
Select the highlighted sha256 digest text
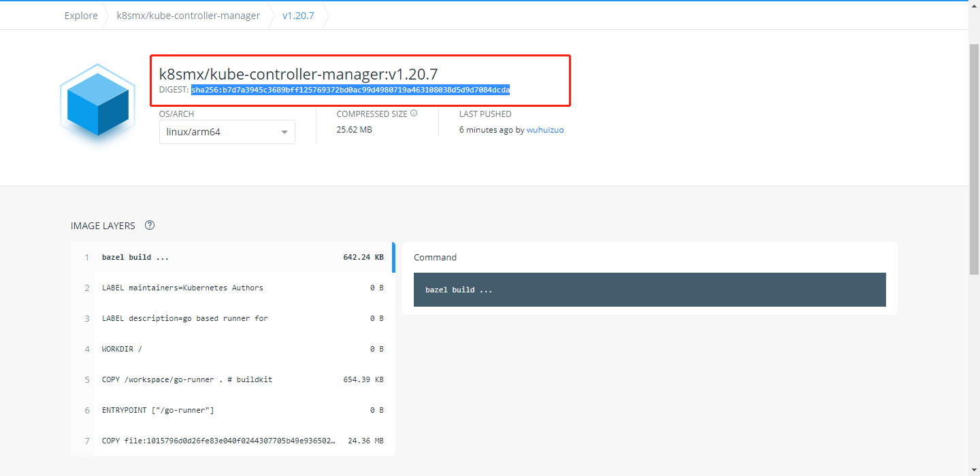click(350, 89)
